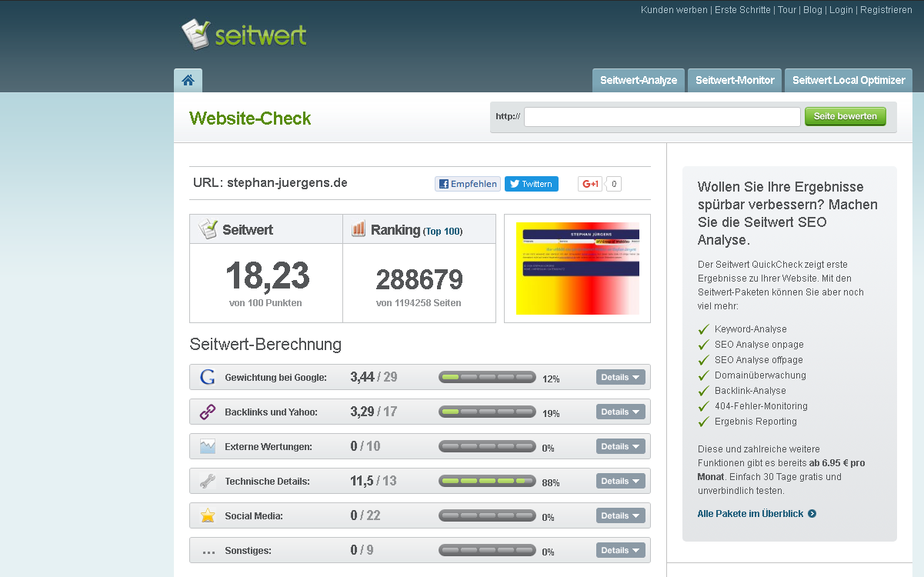The image size is (924, 577).
Task: Click the Technische Details progress bar
Action: pyautogui.click(x=487, y=481)
